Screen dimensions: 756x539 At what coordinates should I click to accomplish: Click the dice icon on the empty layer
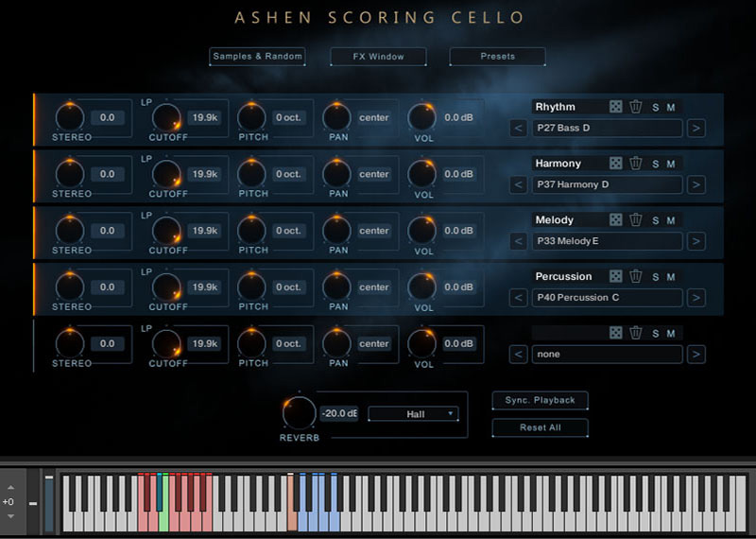click(x=616, y=333)
